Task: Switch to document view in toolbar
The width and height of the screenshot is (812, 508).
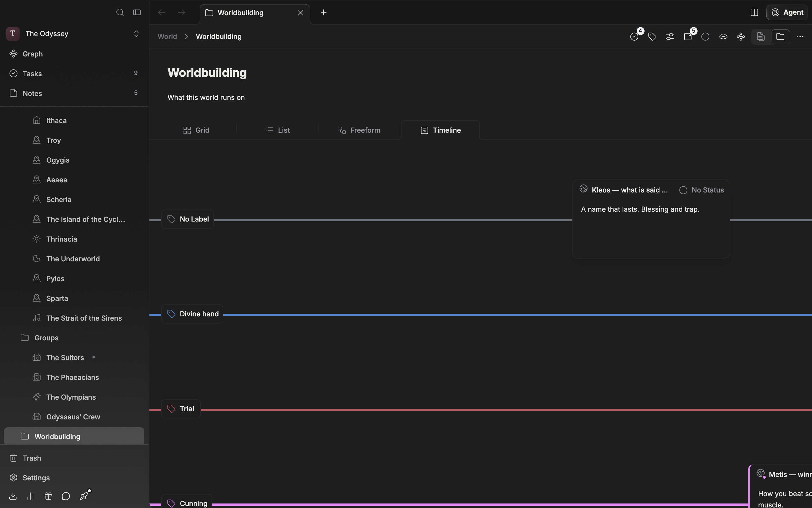Action: point(761,37)
